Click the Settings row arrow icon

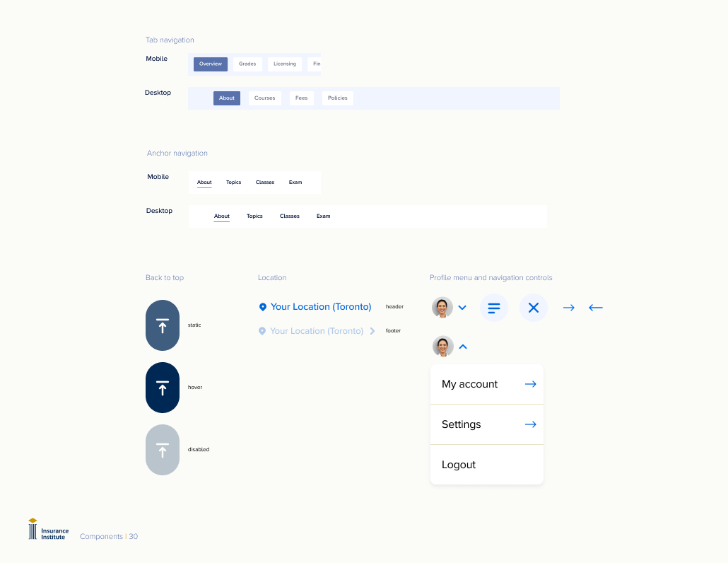(531, 424)
